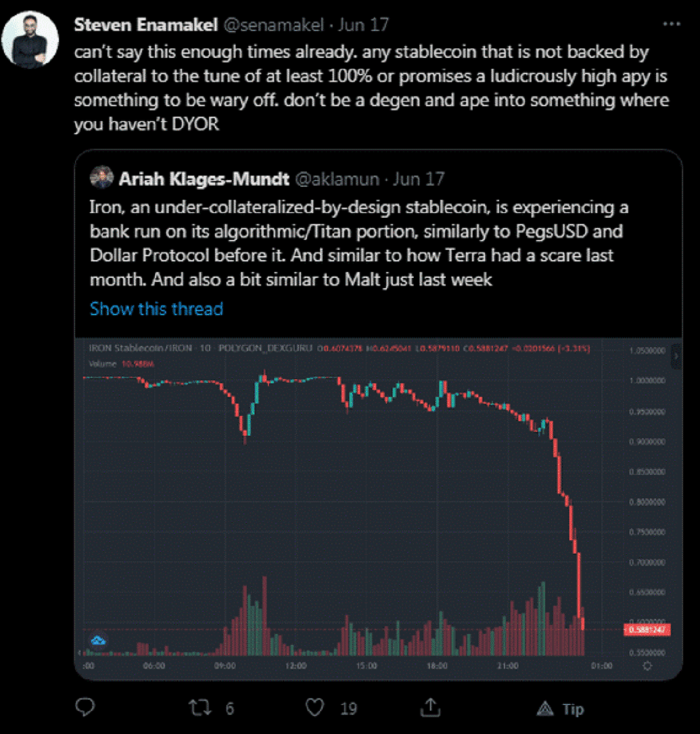Click the red 0.5881247 price label
The image size is (700, 734).
click(647, 630)
